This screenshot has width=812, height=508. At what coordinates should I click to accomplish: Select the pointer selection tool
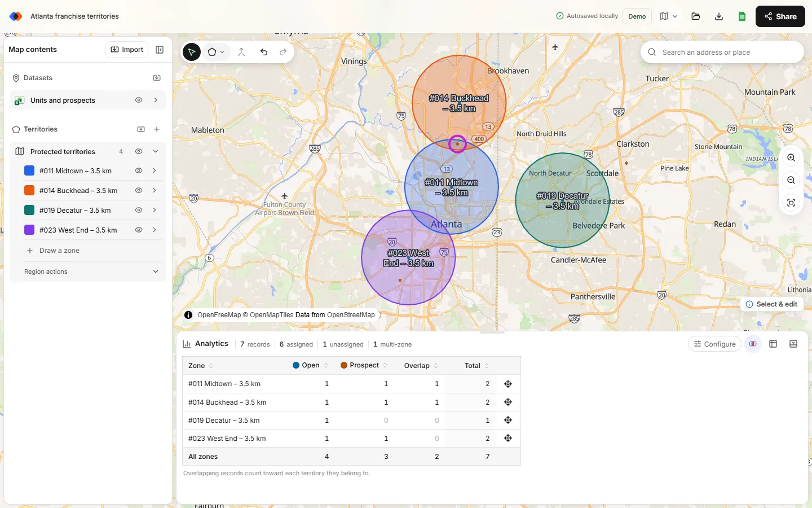(192, 52)
